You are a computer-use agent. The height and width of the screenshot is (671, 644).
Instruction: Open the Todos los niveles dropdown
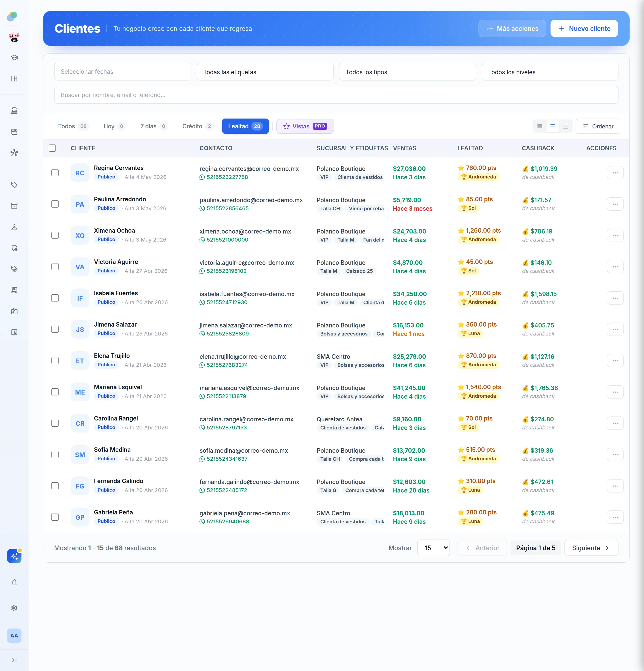550,72
